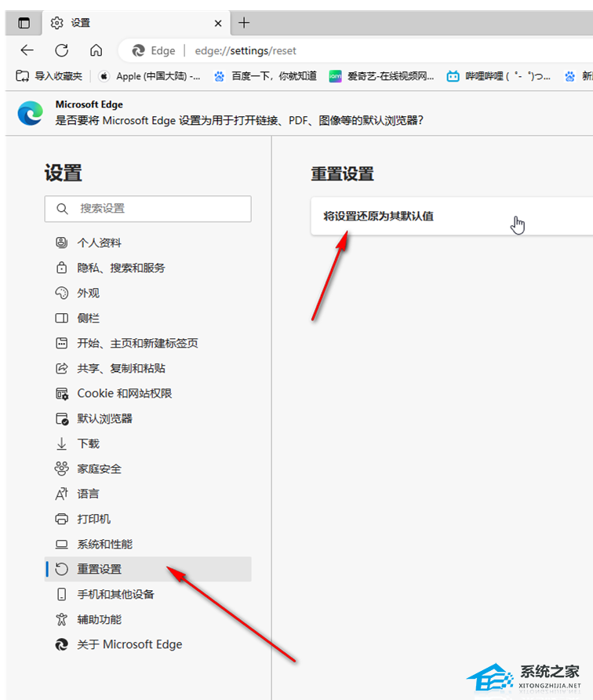593x700 pixels.
Task: Open a new tab with plus button
Action: tap(244, 23)
